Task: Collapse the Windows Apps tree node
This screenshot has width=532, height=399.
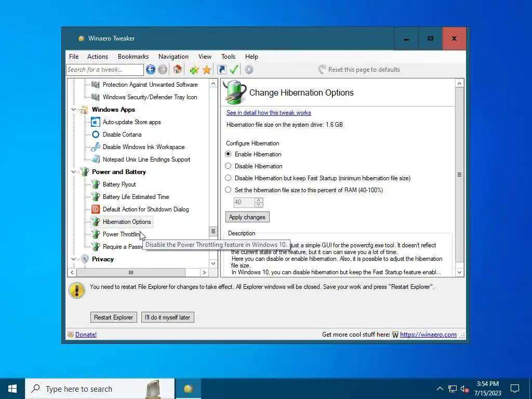Action: (73, 110)
